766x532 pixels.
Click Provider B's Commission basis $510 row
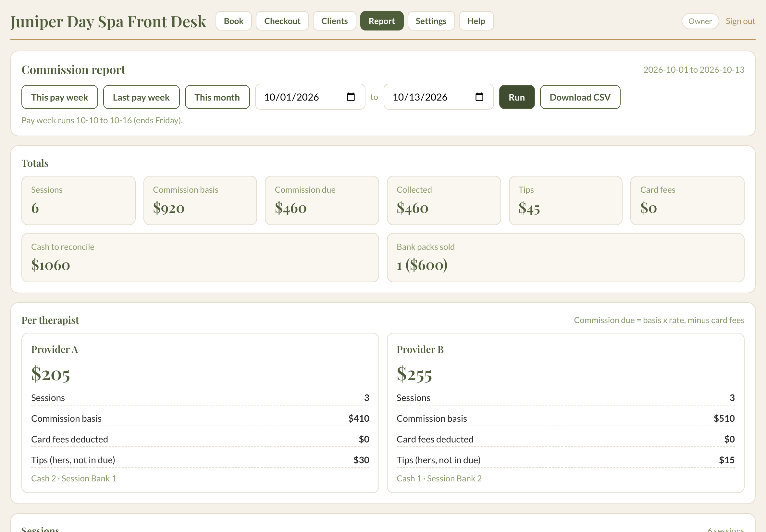click(566, 418)
